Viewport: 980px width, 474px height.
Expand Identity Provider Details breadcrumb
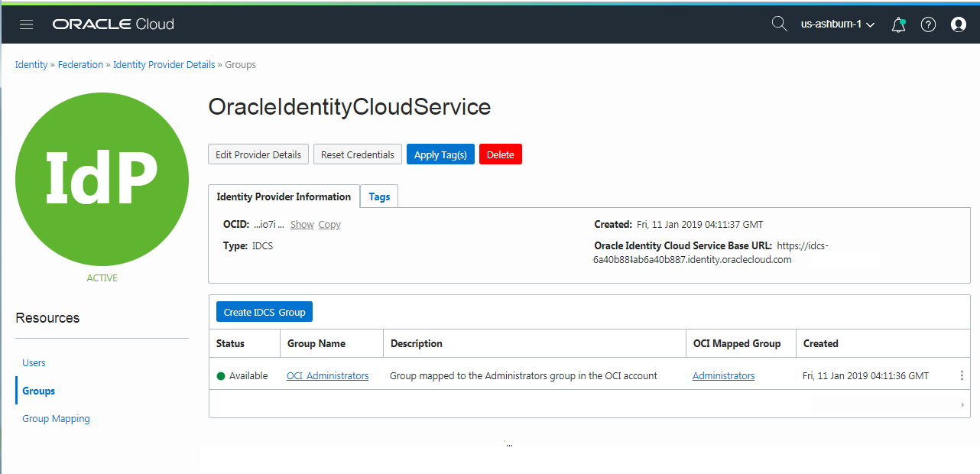coord(164,64)
